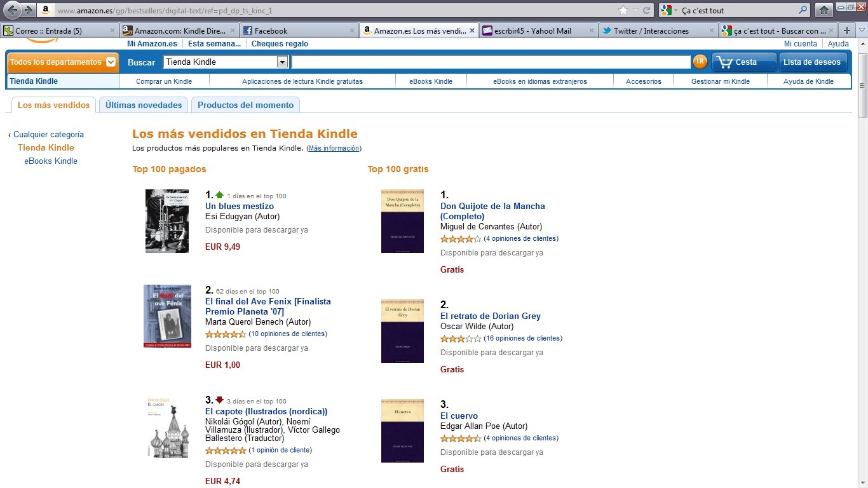868x488 pixels.
Task: Click the Amazon site icon in address bar
Action: [x=45, y=10]
